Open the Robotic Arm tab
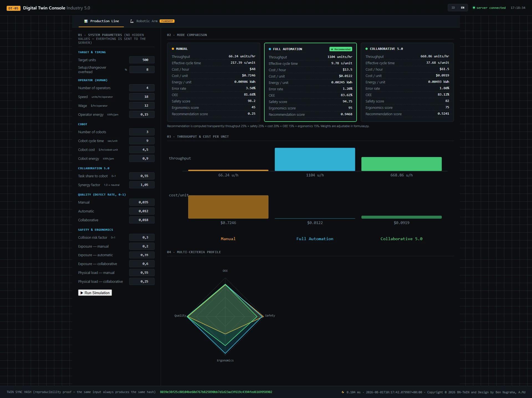 (152, 21)
